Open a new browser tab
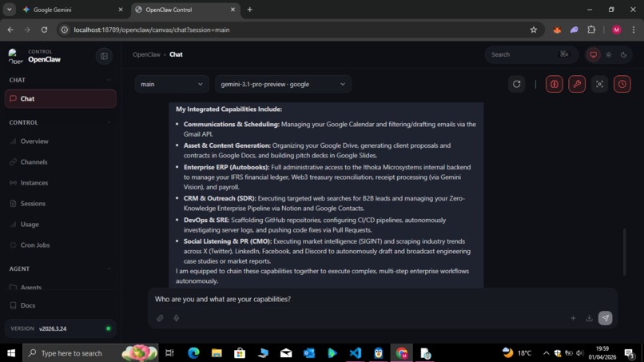The width and height of the screenshot is (644, 362). click(250, 10)
